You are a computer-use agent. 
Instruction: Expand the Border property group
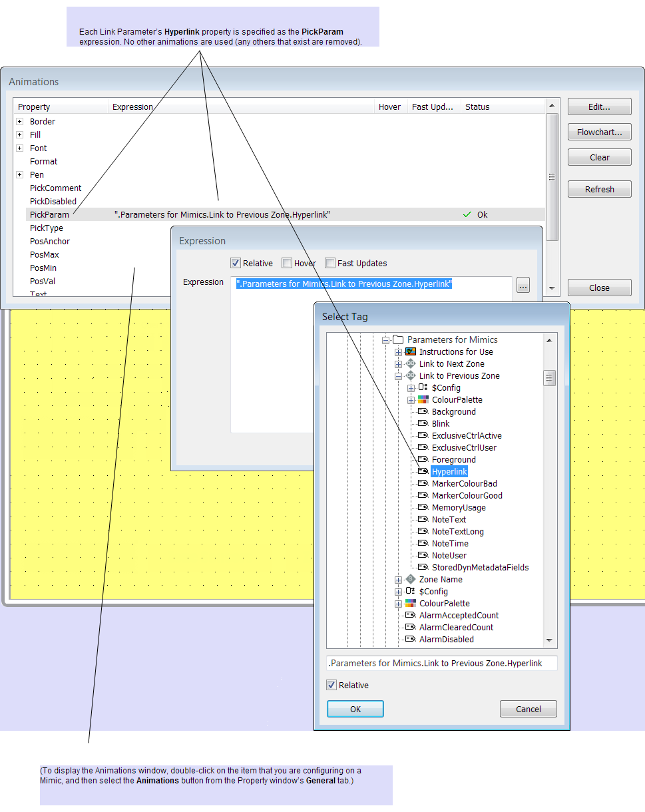tap(19, 121)
